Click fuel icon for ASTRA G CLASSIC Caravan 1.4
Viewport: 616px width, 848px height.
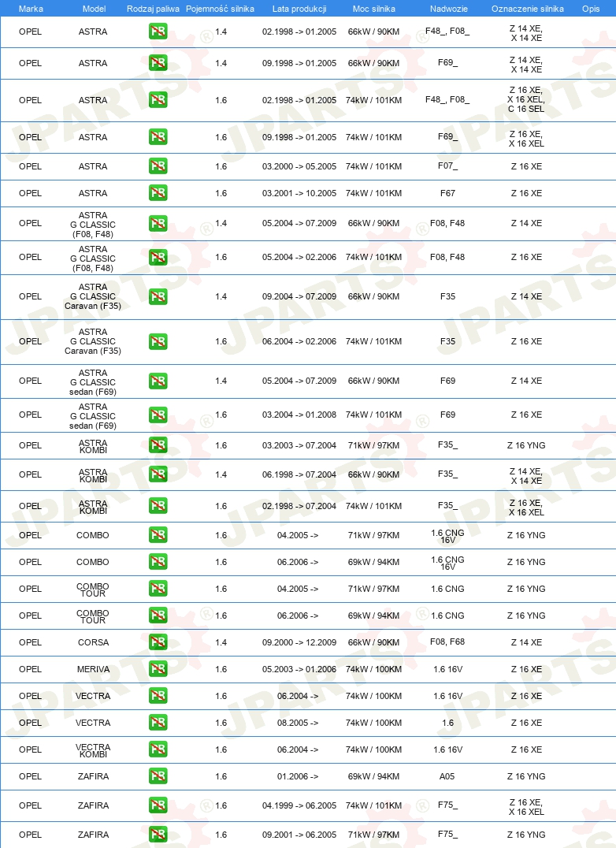click(x=158, y=296)
